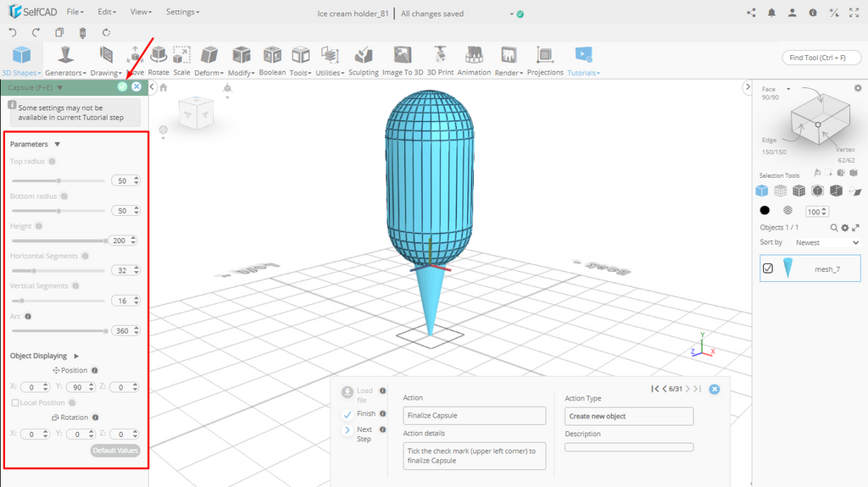
Task: Open the Tools toolbar item
Action: coord(300,61)
